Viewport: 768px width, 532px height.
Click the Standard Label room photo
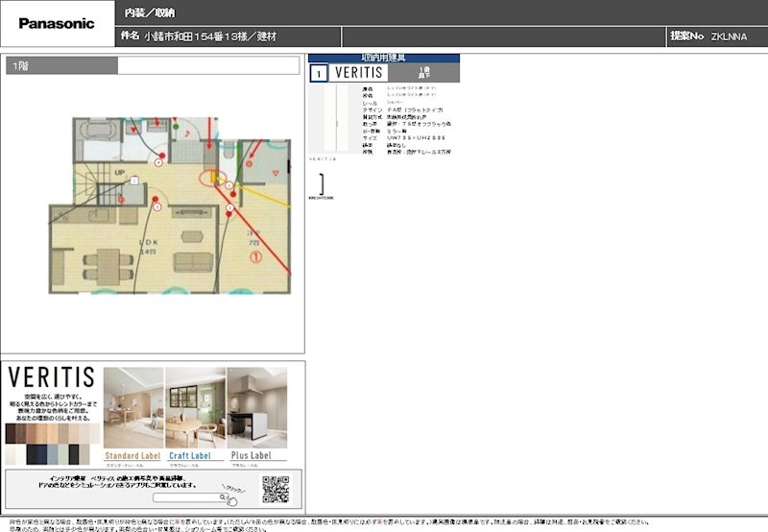pyautogui.click(x=133, y=407)
